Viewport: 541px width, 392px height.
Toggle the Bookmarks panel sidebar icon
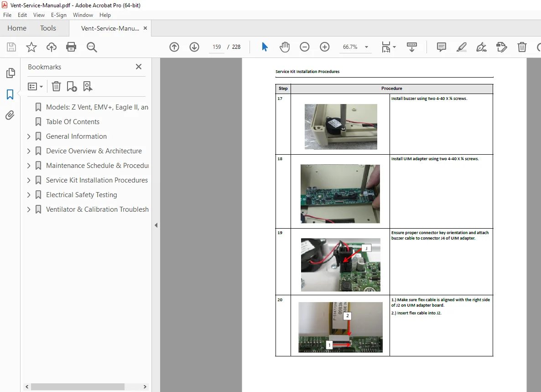(x=10, y=94)
